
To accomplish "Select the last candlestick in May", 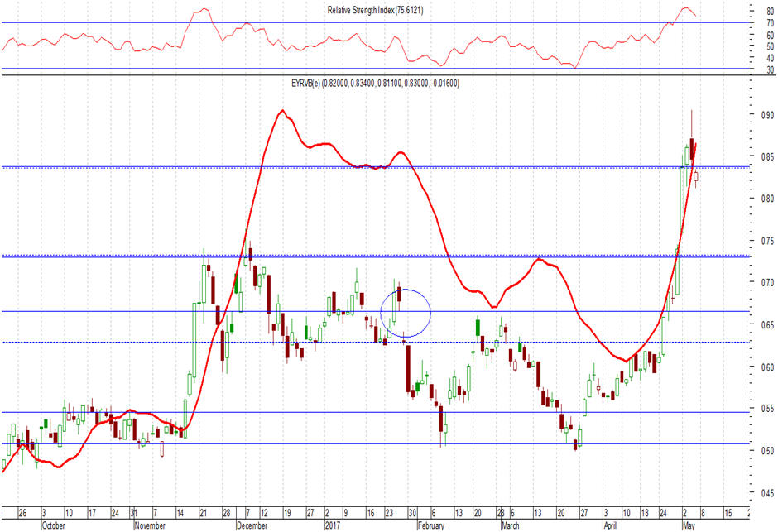I will (x=697, y=176).
